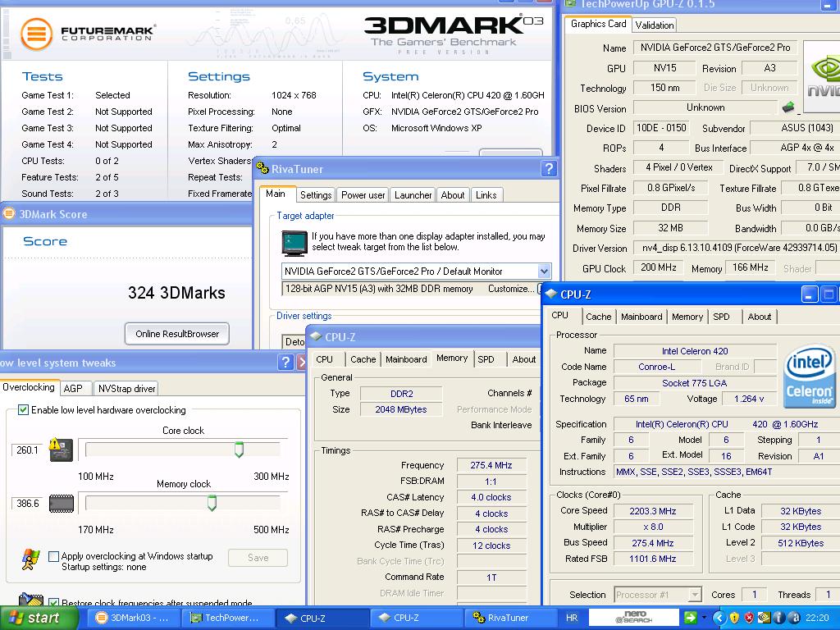Viewport: 840px width, 630px height.
Task: Click the Online ResultBrowser button
Action: (x=177, y=334)
